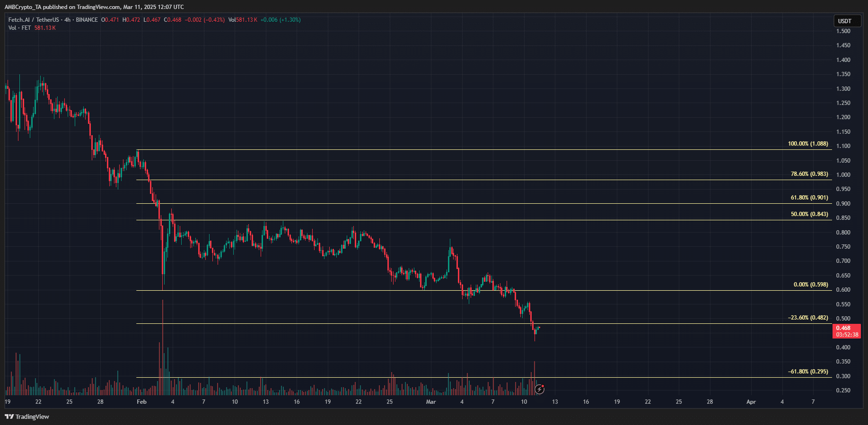Click the 0.400 price axis label
Image resolution: width=868 pixels, height=425 pixels.
tap(843, 347)
